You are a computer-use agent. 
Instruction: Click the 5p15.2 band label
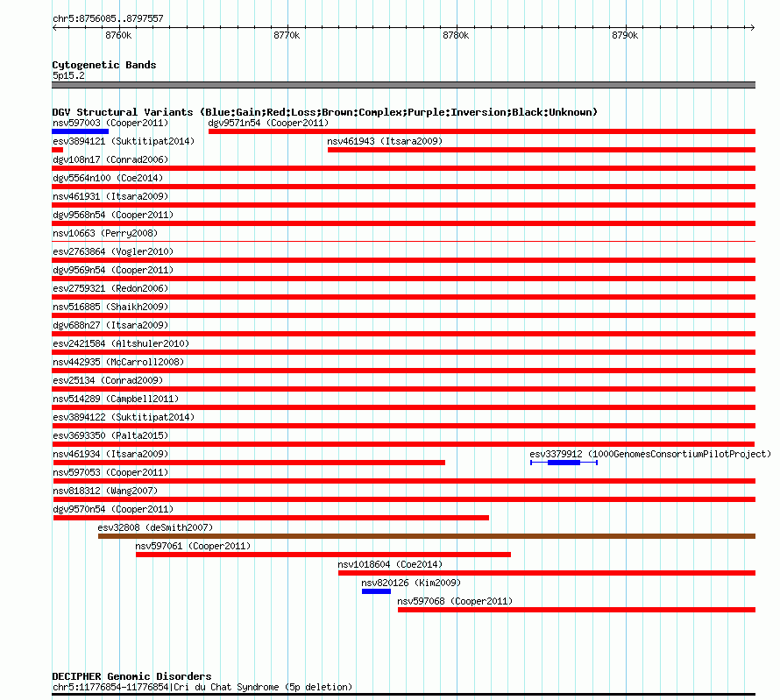coord(68,75)
